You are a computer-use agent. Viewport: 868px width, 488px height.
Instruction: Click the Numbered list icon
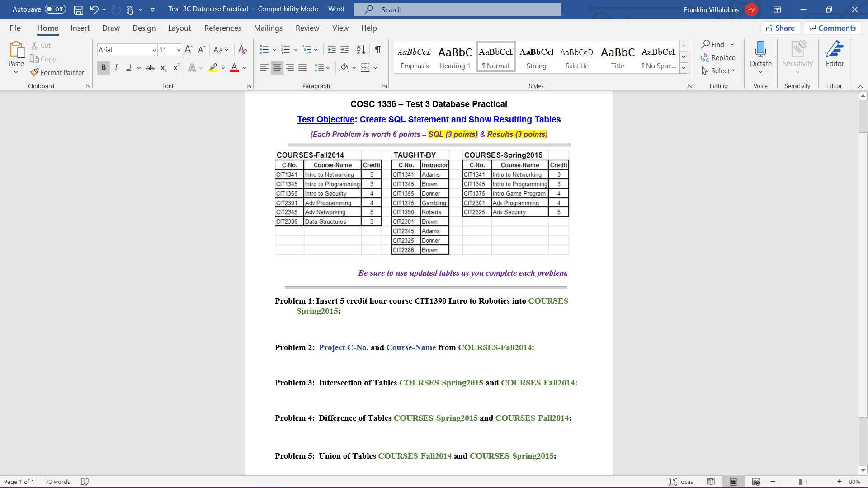point(286,49)
